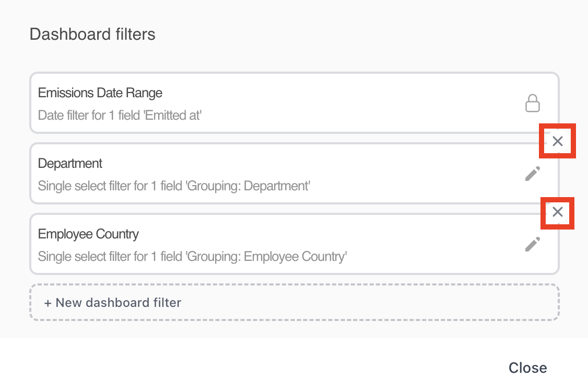Screen dimensions: 588x389
Task: Edit the Department filter via pencil icon
Action: (x=532, y=174)
